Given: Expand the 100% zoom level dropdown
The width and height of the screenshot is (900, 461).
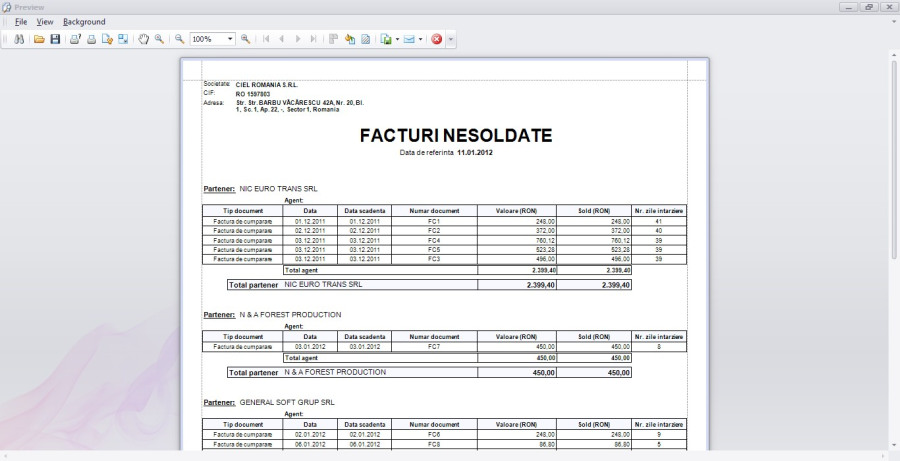Looking at the screenshot, I should click(x=230, y=39).
